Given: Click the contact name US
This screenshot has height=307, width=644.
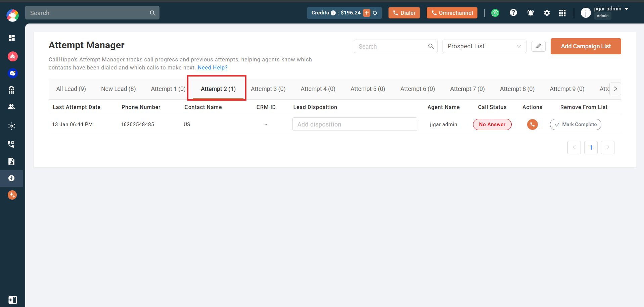Looking at the screenshot, I should click(x=187, y=124).
